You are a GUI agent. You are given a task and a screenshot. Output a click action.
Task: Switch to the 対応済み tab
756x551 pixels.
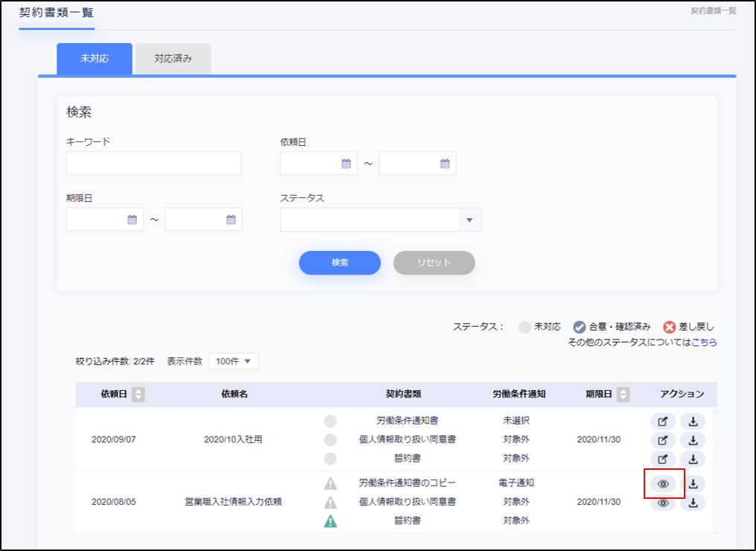click(173, 59)
